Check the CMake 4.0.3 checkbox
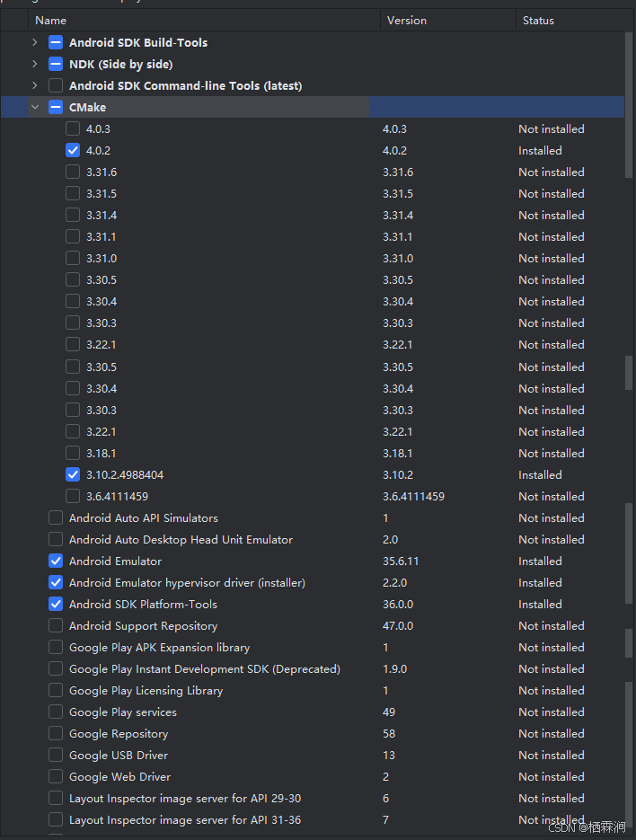 pos(73,128)
